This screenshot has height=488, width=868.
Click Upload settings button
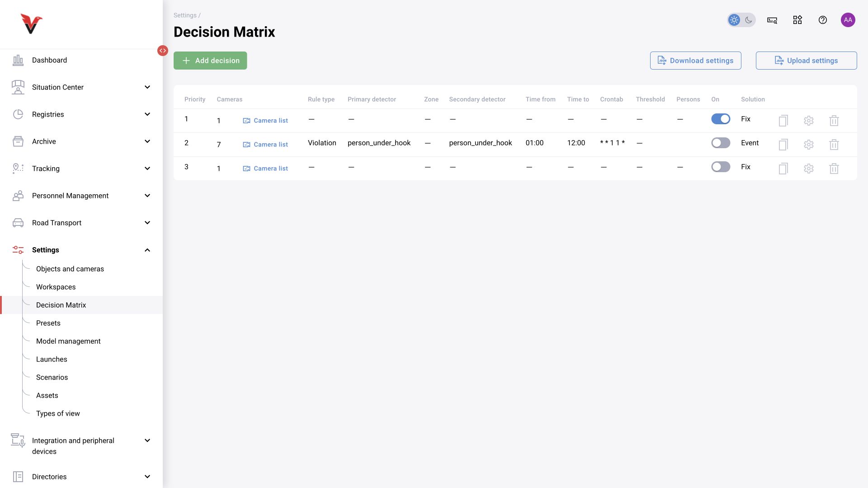coord(806,61)
